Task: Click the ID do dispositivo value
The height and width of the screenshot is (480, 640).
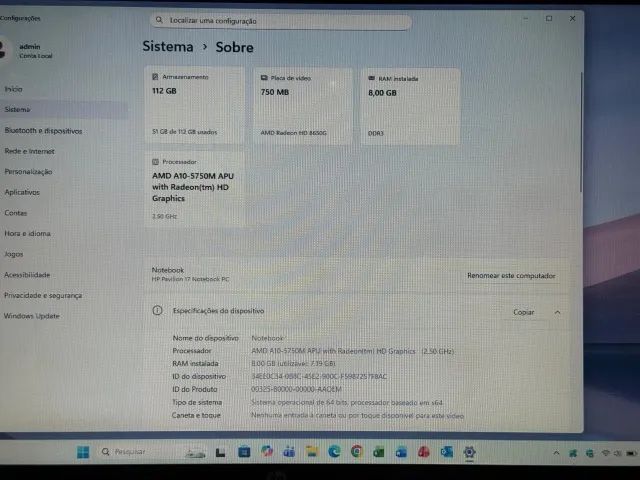Action: coord(319,376)
